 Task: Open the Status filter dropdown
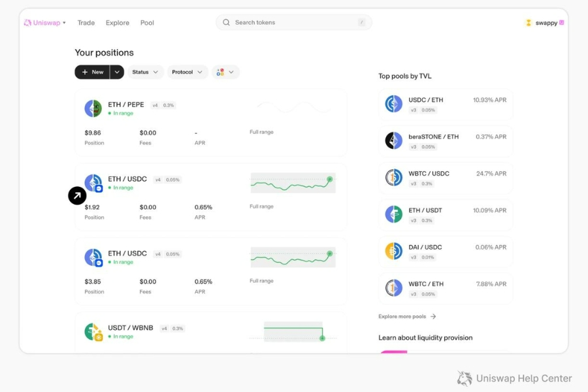pyautogui.click(x=145, y=72)
